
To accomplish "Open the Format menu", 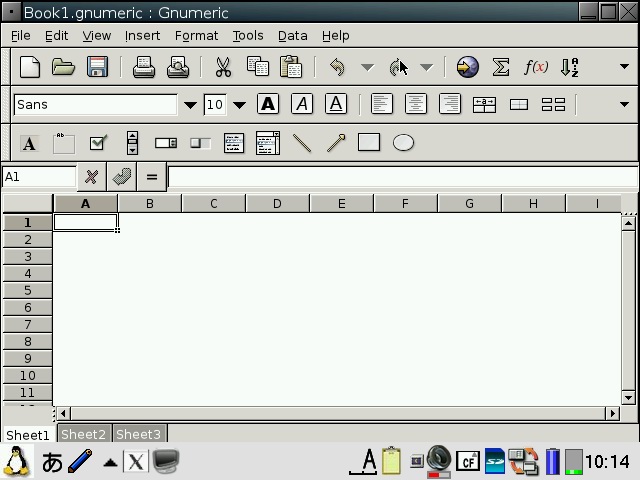I will tap(196, 35).
